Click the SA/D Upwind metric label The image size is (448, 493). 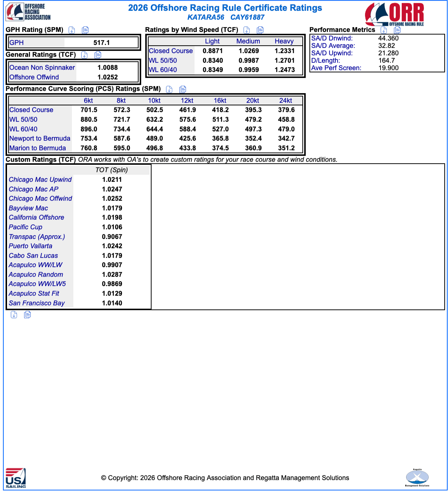point(332,53)
